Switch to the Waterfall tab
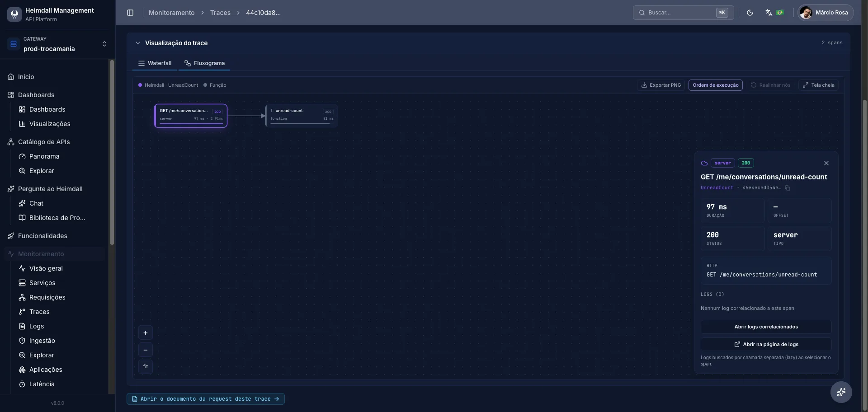The width and height of the screenshot is (868, 412). (155, 63)
